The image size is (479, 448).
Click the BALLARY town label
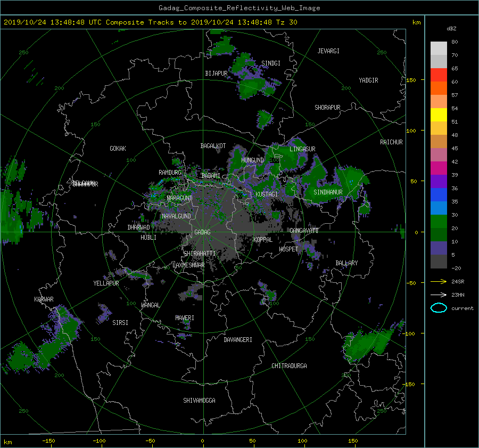pyautogui.click(x=346, y=263)
